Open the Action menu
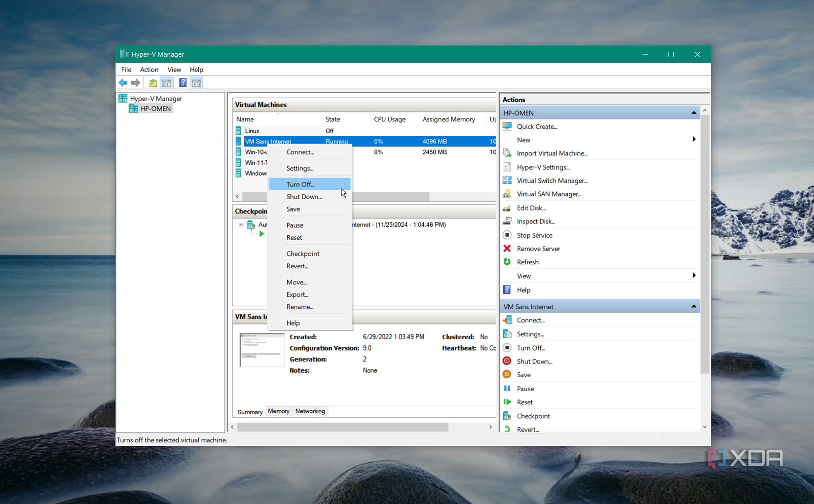Viewport: 814px width, 504px height. [x=149, y=70]
